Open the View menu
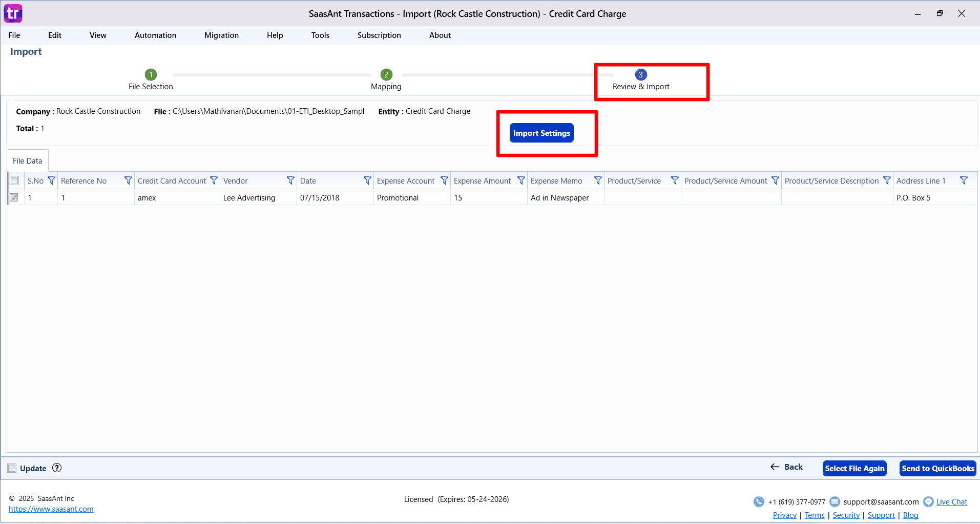Screen dimensions: 980x524 (98, 35)
